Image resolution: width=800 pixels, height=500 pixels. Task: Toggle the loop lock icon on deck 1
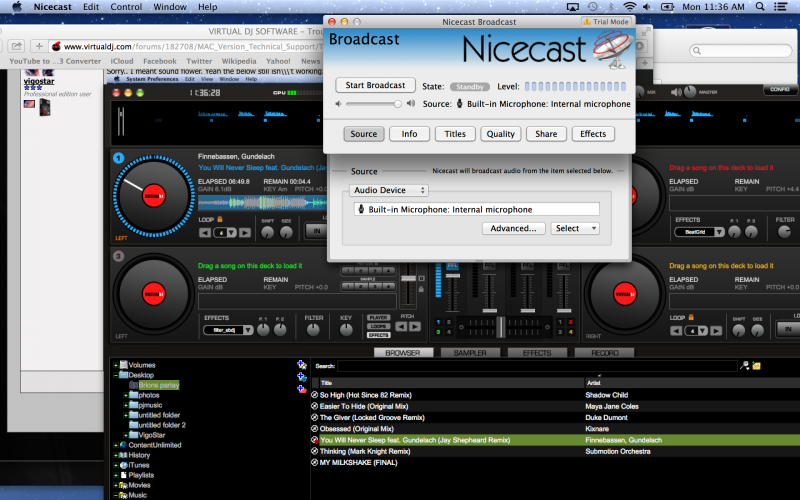(x=220, y=219)
